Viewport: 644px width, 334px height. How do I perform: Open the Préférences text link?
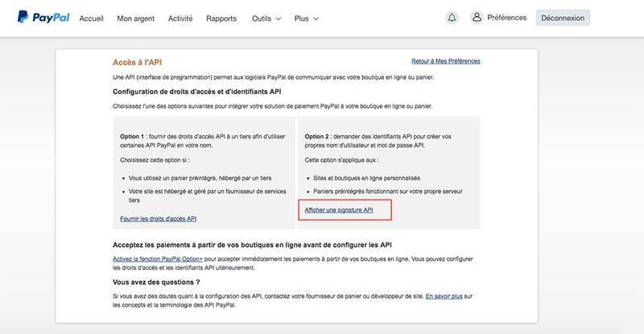[x=507, y=18]
